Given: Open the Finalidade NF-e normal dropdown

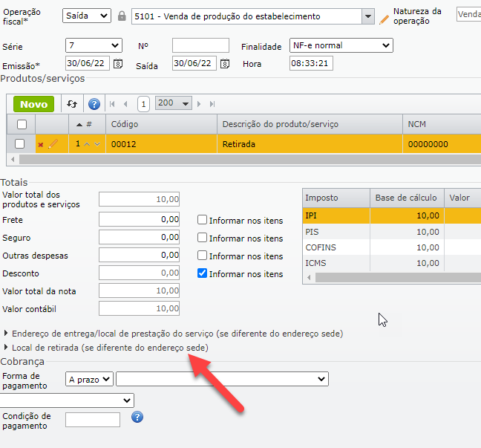Looking at the screenshot, I should (340, 45).
